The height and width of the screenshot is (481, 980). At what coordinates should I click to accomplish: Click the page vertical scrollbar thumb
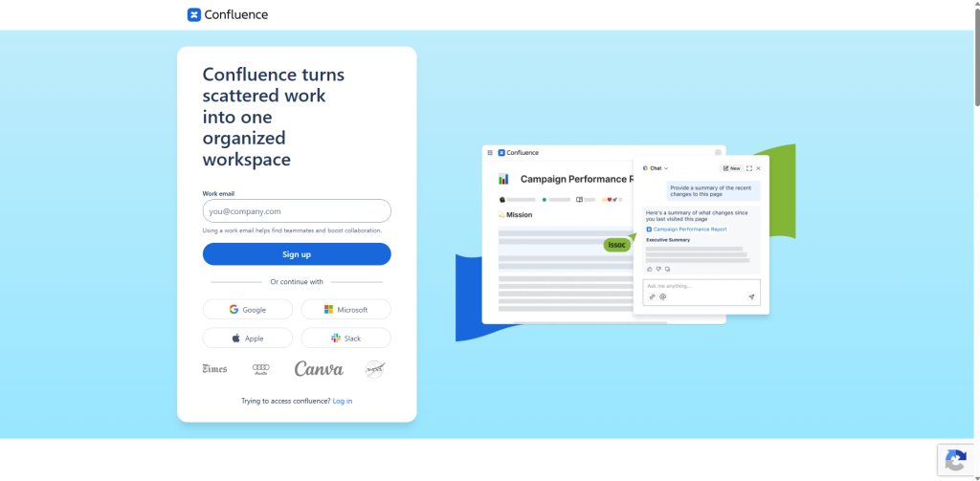point(977,56)
